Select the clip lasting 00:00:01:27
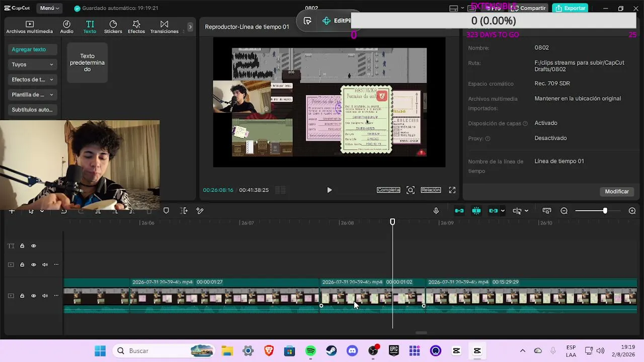 (224, 296)
